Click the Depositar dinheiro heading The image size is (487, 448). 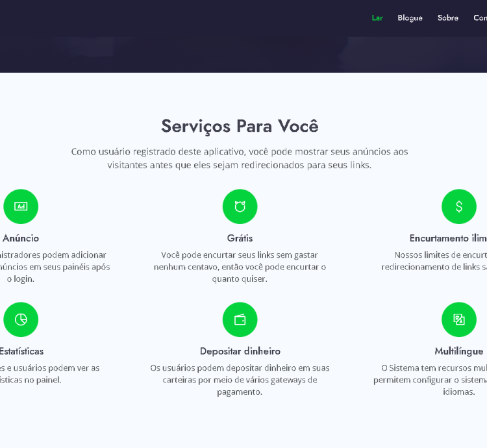[x=240, y=351]
